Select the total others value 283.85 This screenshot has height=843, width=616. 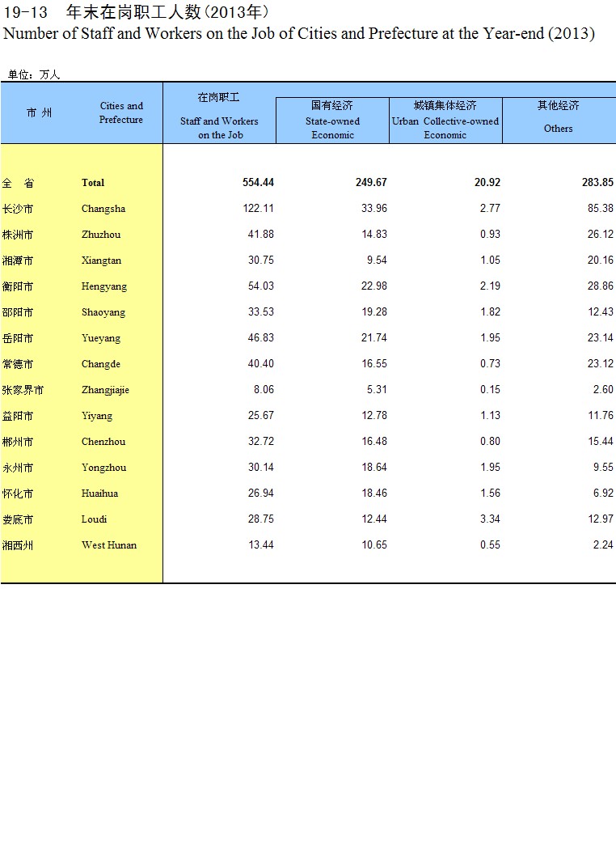[597, 182]
